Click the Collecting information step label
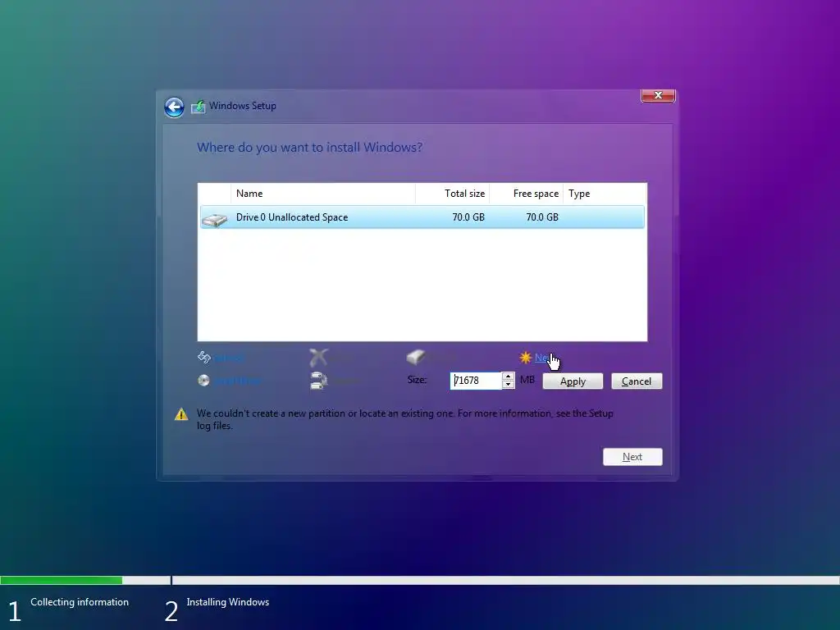 (80, 602)
